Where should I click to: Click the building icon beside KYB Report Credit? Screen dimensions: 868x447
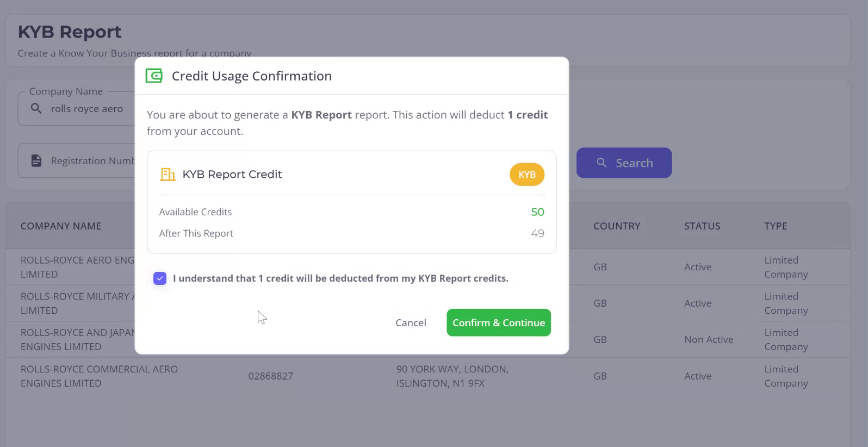pyautogui.click(x=168, y=175)
